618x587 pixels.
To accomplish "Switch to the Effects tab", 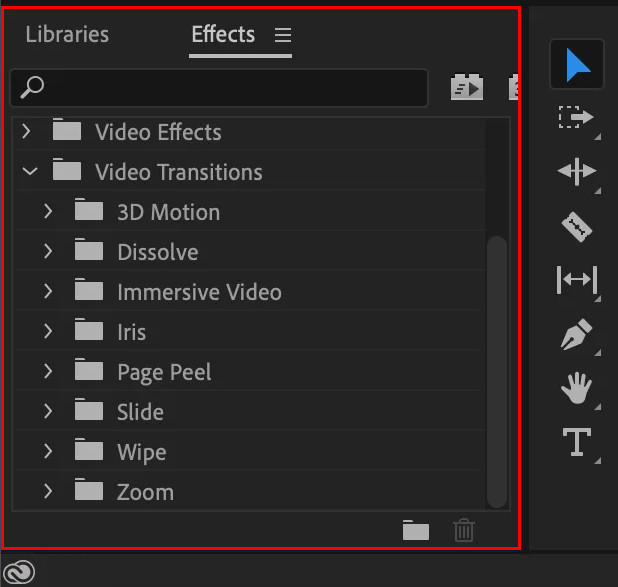I will [x=223, y=34].
